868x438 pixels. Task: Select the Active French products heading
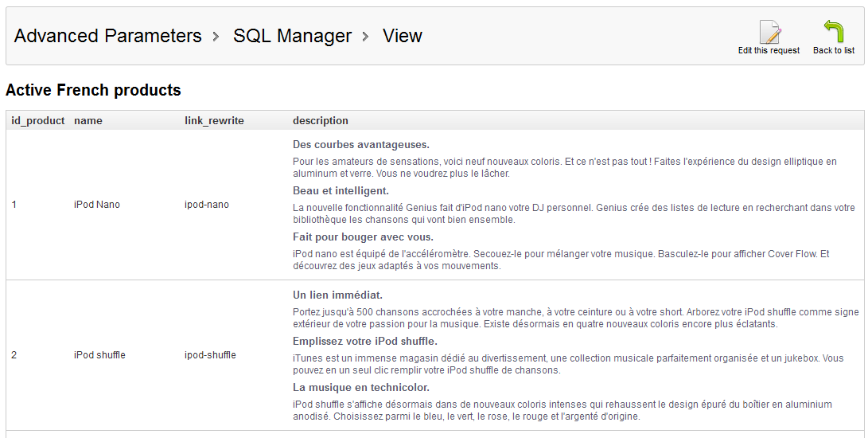tap(93, 90)
